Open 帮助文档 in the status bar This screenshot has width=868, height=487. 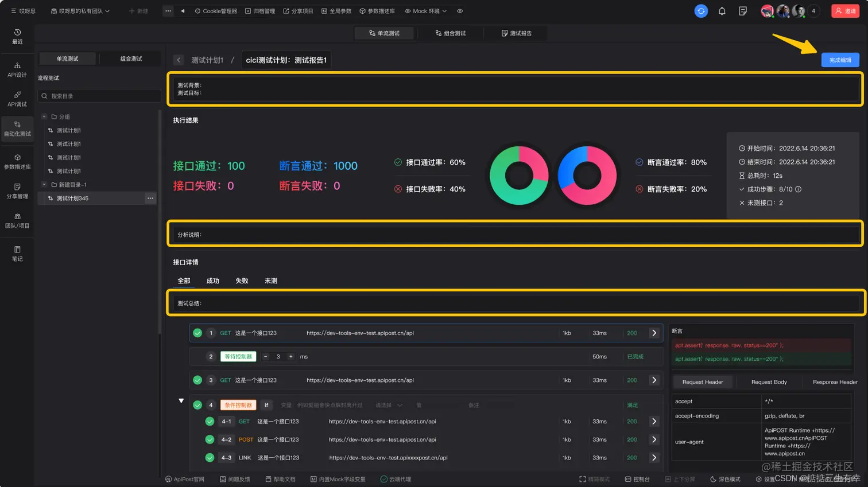(281, 479)
